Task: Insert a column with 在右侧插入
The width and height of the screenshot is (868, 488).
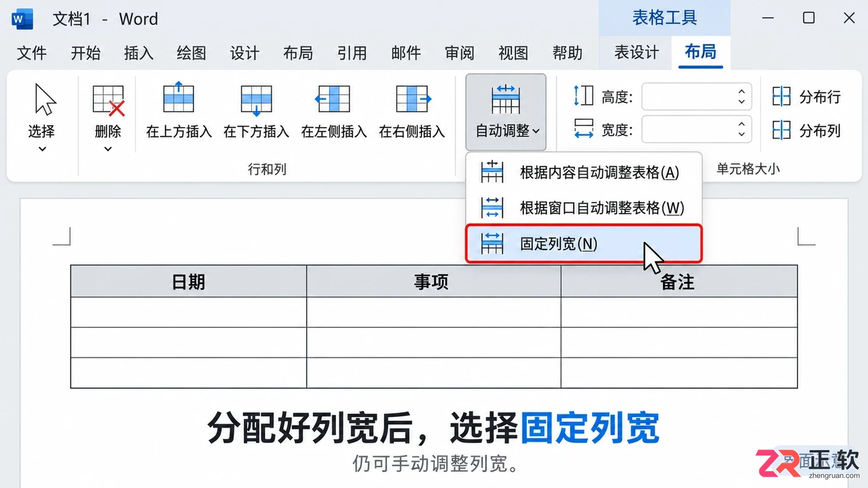Action: [412, 112]
